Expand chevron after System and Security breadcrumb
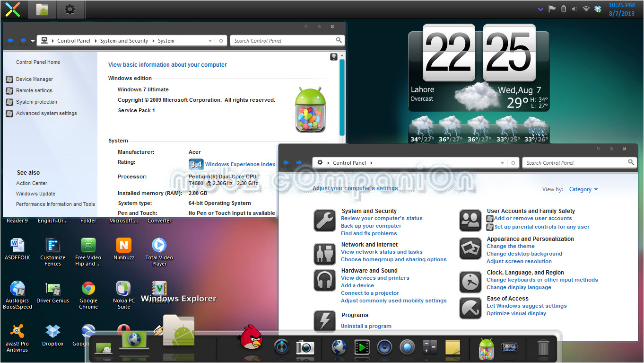 click(x=153, y=41)
